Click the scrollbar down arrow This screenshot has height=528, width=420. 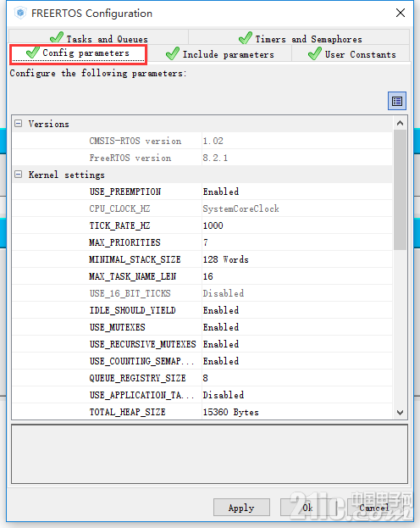[x=400, y=412]
